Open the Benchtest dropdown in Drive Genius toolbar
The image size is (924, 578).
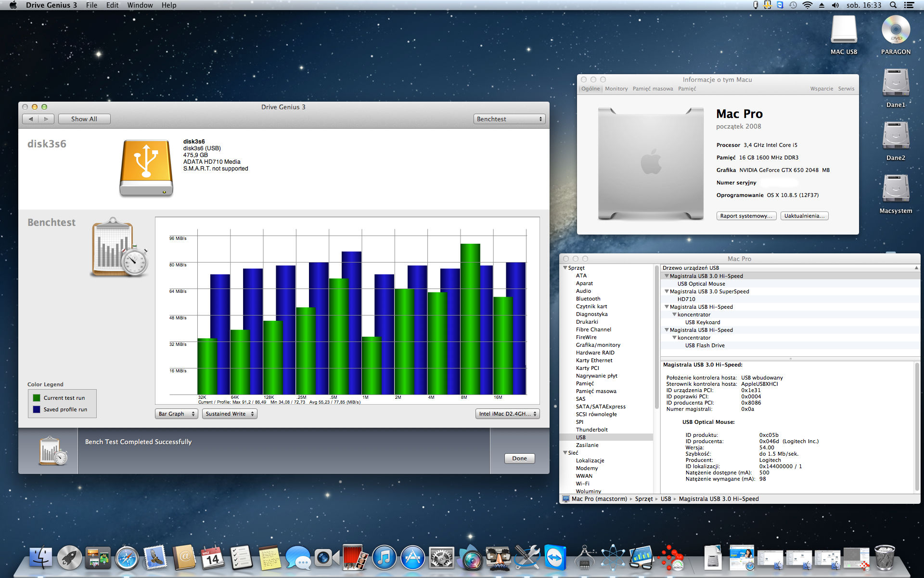pyautogui.click(x=509, y=119)
